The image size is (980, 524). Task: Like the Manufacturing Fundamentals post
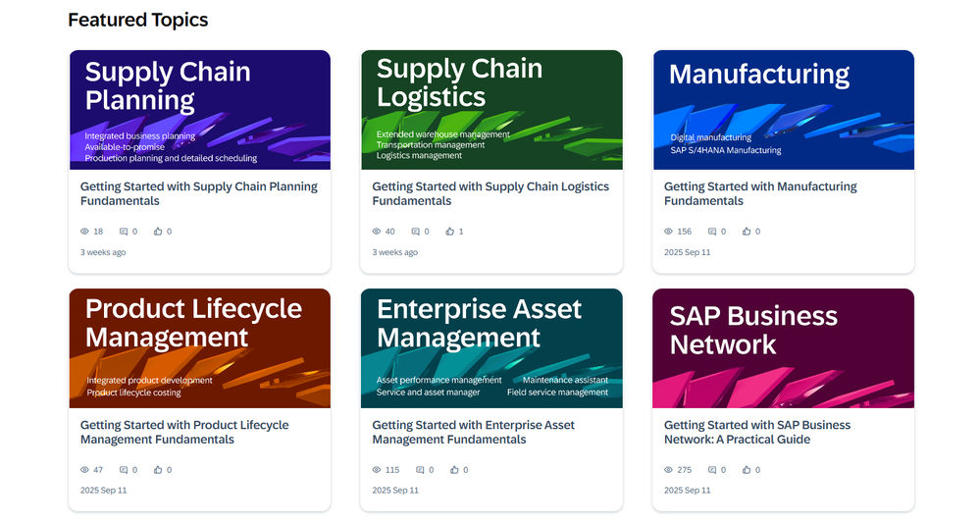[747, 232]
